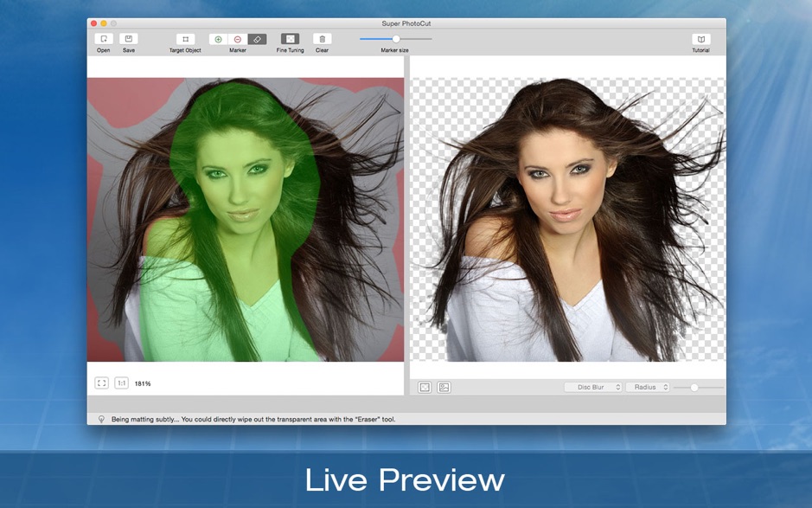Open an image with the Open tool
The image size is (812, 508).
point(103,39)
